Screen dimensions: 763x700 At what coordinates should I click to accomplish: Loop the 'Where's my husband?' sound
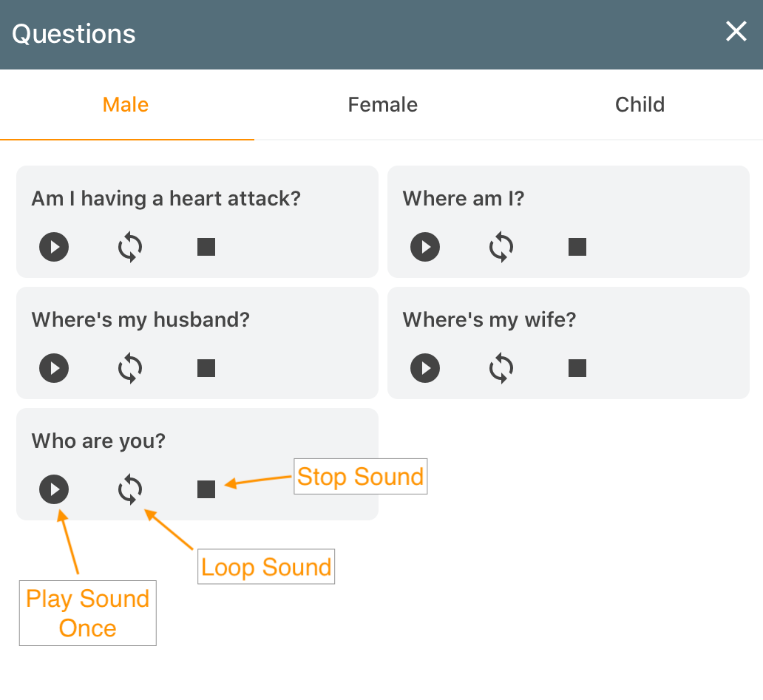pyautogui.click(x=130, y=368)
